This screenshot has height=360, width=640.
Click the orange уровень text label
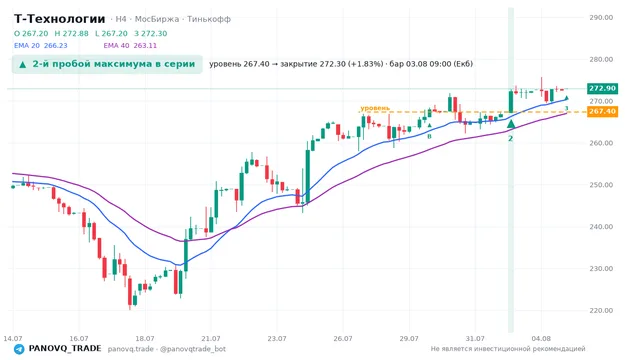coord(375,108)
